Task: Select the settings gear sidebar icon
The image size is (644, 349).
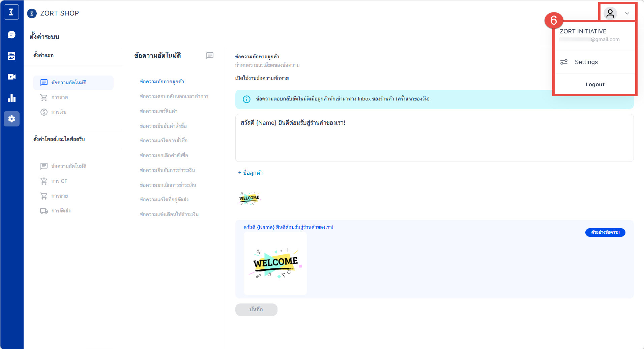Action: [11, 119]
